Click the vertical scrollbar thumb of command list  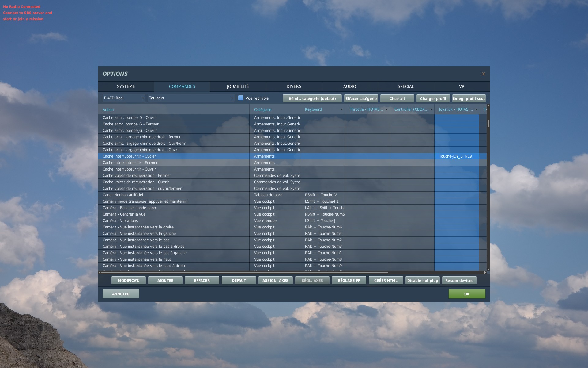coord(488,124)
